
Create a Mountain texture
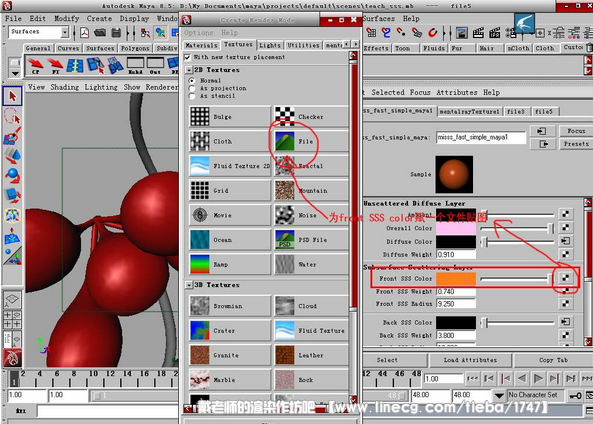310,191
